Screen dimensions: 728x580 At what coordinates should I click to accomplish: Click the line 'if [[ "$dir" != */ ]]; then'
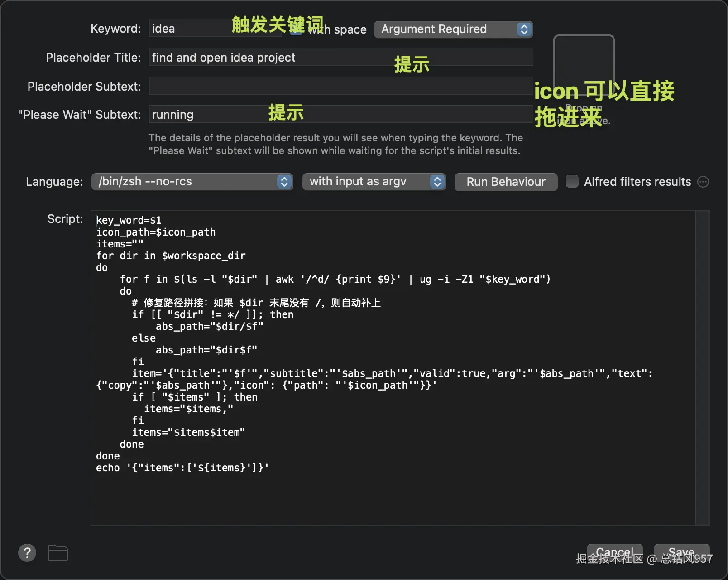click(212, 315)
